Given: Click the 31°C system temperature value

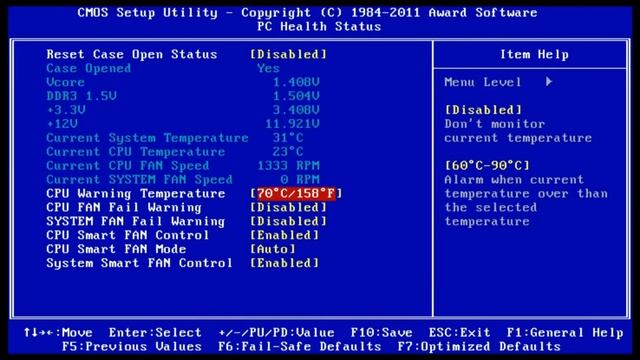Looking at the screenshot, I should pos(288,138).
